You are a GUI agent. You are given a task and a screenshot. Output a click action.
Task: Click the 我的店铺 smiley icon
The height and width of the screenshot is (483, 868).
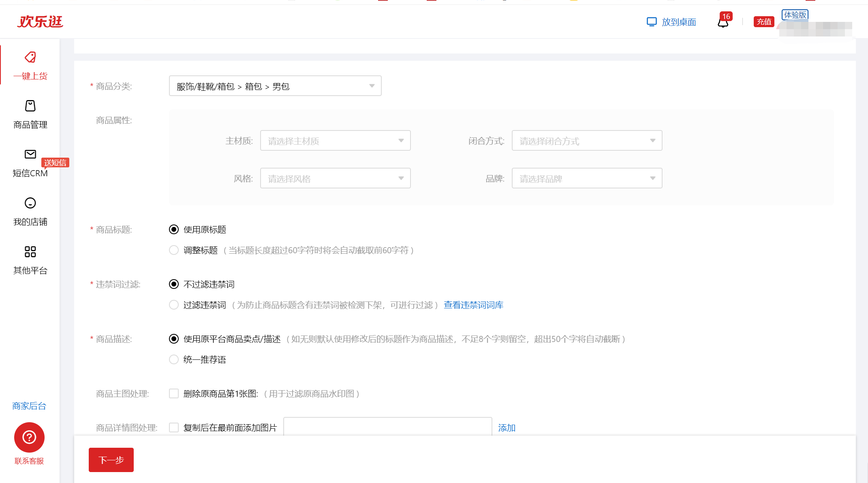[30, 203]
